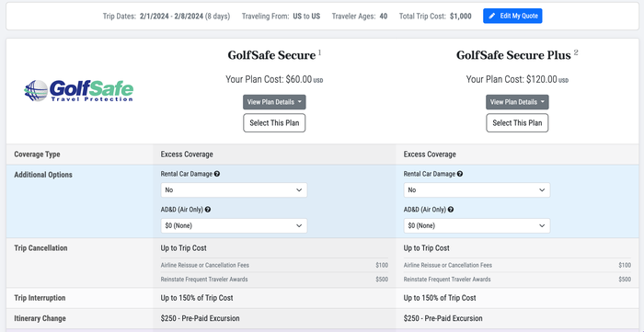644x332 pixels.
Task: Click the Itinerary Change row label
Action: pyautogui.click(x=40, y=318)
